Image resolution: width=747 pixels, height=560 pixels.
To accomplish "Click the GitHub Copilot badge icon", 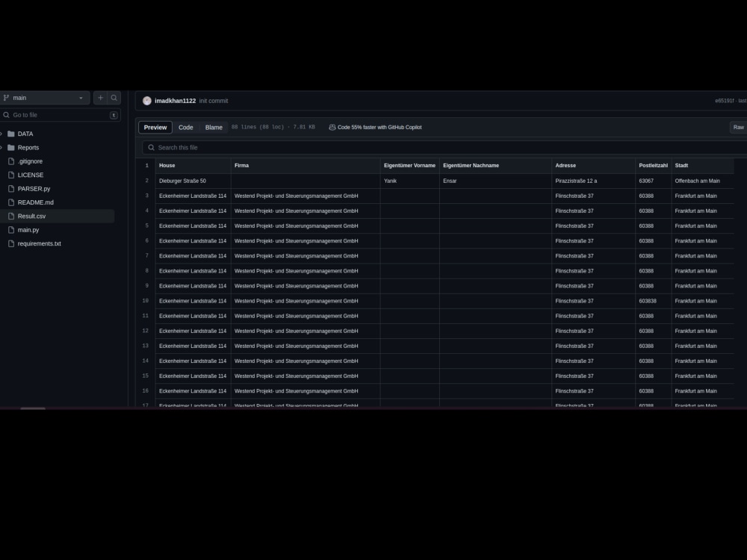I will click(x=332, y=127).
